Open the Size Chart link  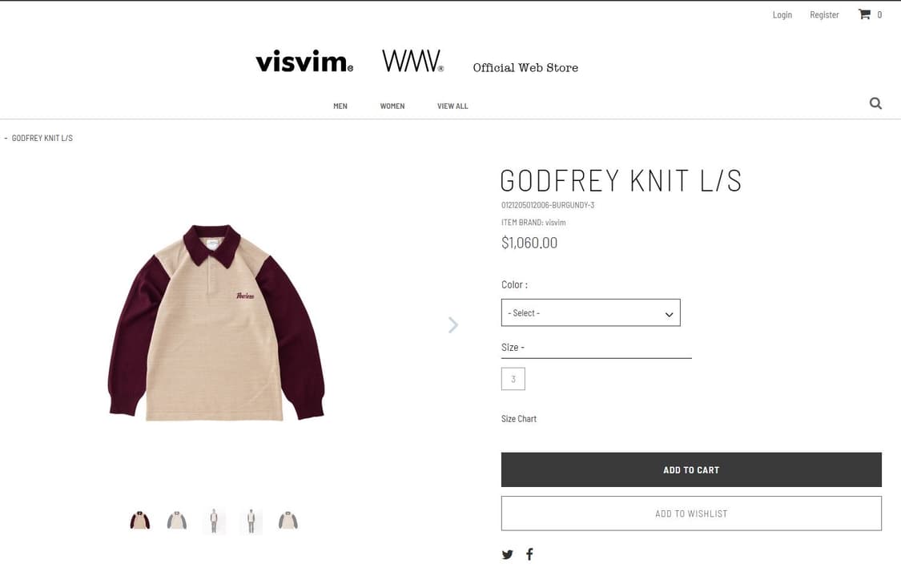point(519,419)
